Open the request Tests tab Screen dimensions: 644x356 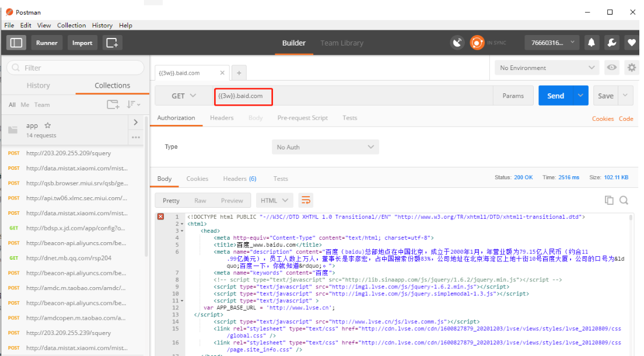click(x=350, y=117)
